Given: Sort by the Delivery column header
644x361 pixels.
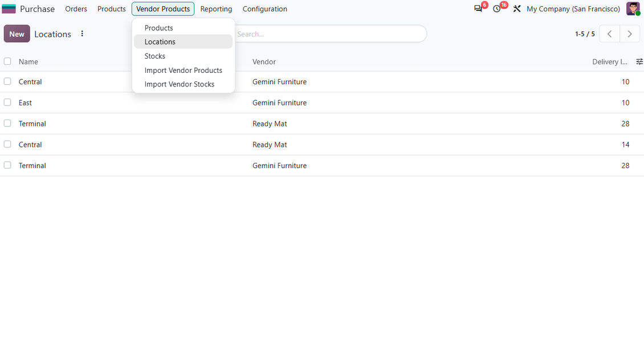Looking at the screenshot, I should pos(609,61).
